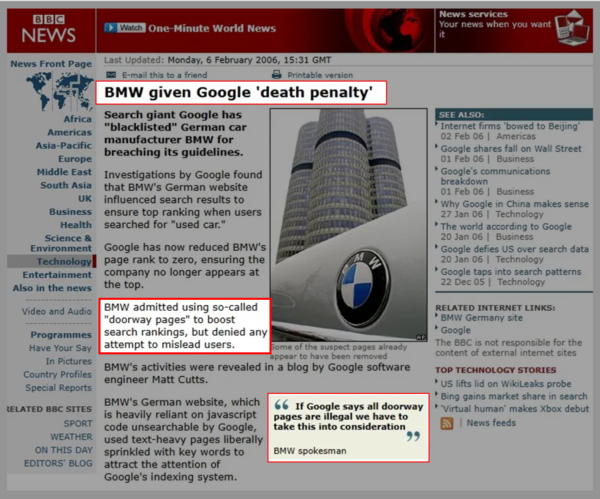Click the headline BMW given Google 'death penalty'
This screenshot has width=600, height=499.
coord(238,93)
